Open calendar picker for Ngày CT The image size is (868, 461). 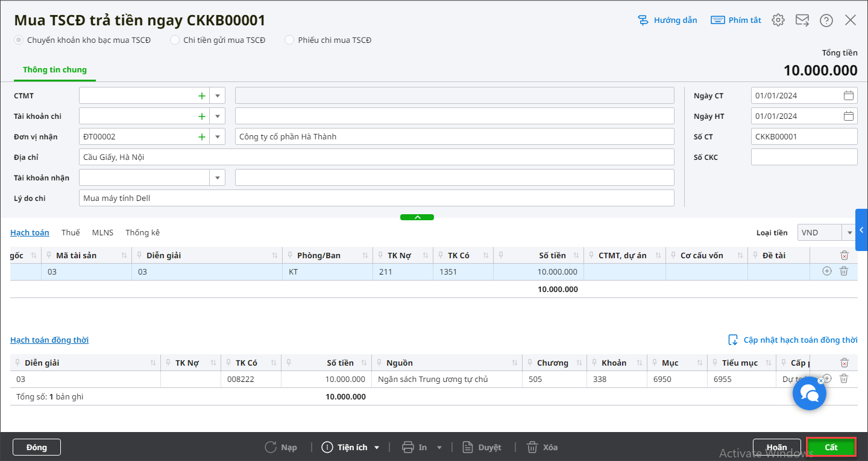(848, 95)
